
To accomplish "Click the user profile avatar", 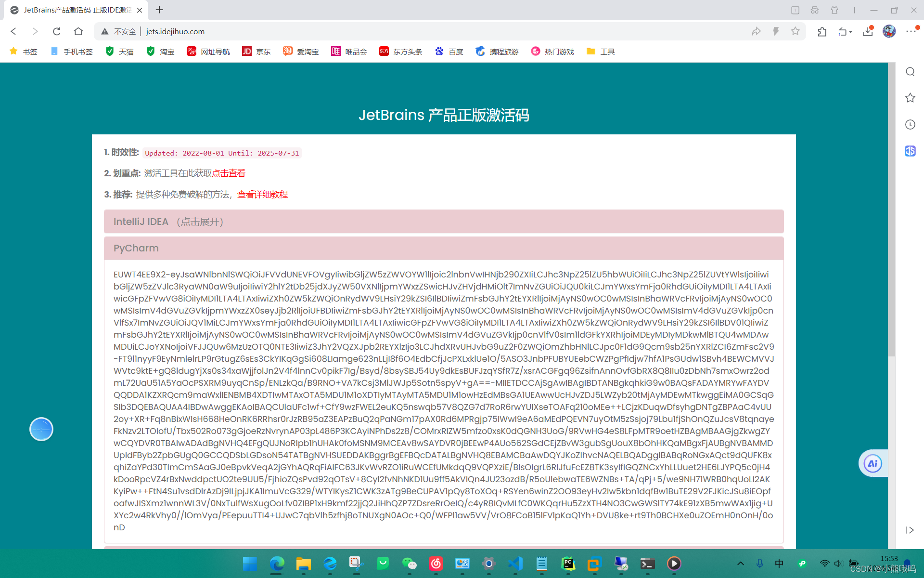I will pyautogui.click(x=889, y=31).
